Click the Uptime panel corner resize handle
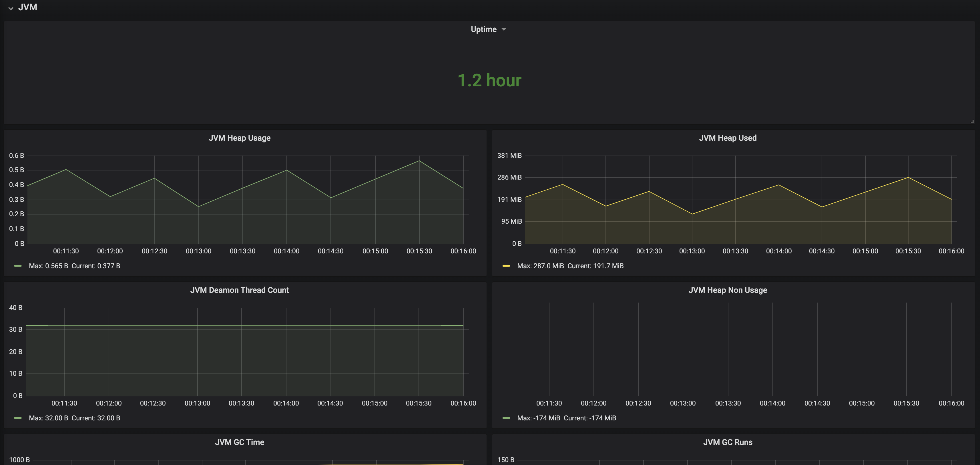The height and width of the screenshot is (465, 980). point(972,121)
